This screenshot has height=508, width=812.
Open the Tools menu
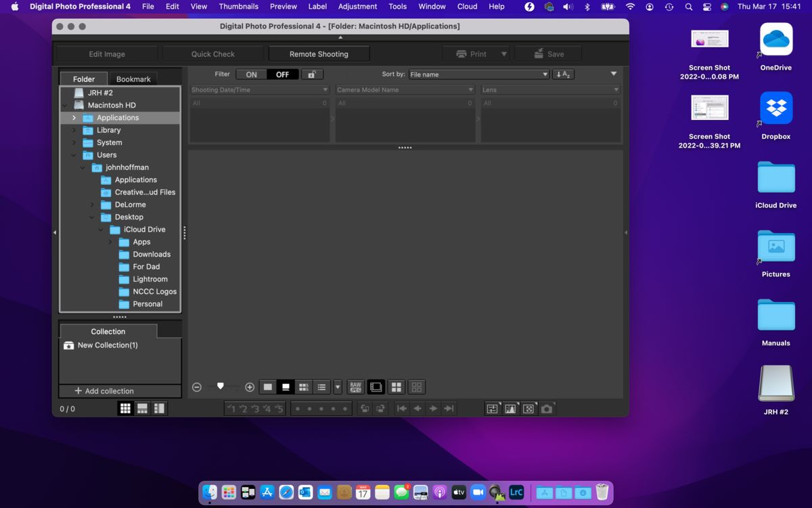(398, 7)
